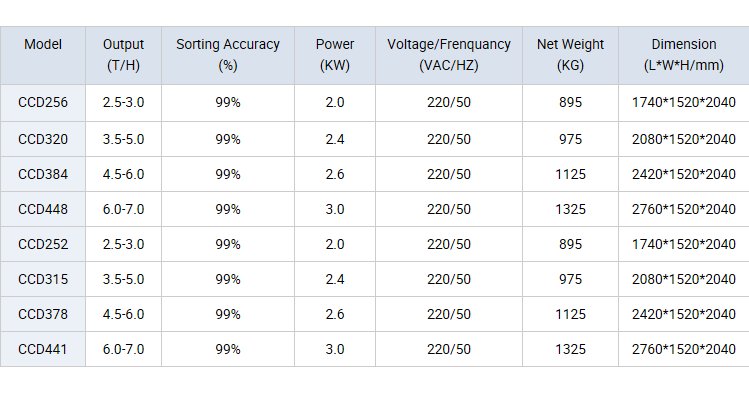Select the CCD378 model cell
This screenshot has height=400, width=749.
pos(43,314)
